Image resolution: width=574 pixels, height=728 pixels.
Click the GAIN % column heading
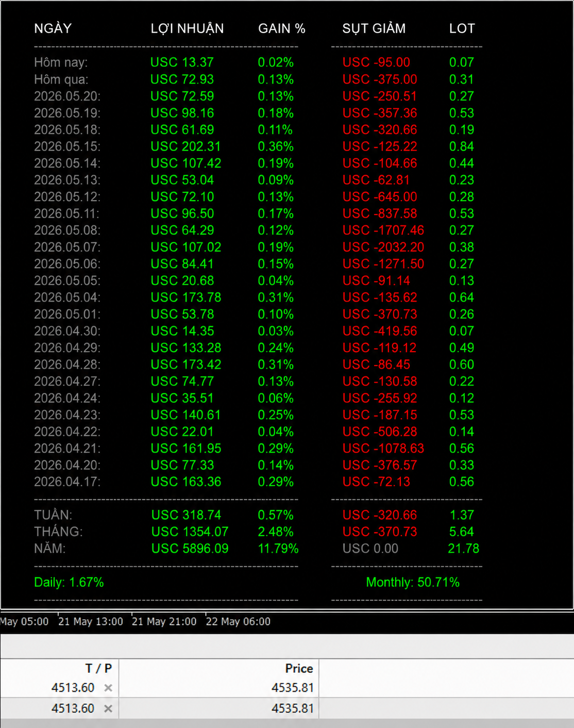(282, 28)
